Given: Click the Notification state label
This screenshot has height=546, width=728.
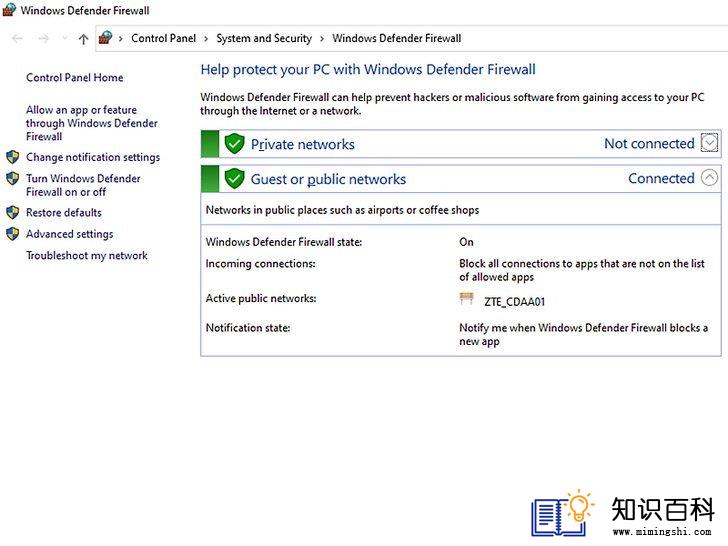Looking at the screenshot, I should pos(248,328).
